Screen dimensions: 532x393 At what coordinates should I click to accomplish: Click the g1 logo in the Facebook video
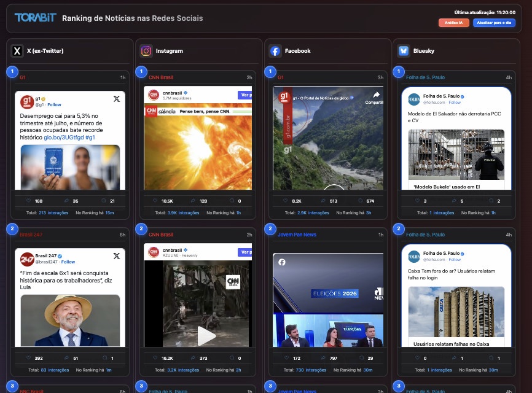coord(284,96)
